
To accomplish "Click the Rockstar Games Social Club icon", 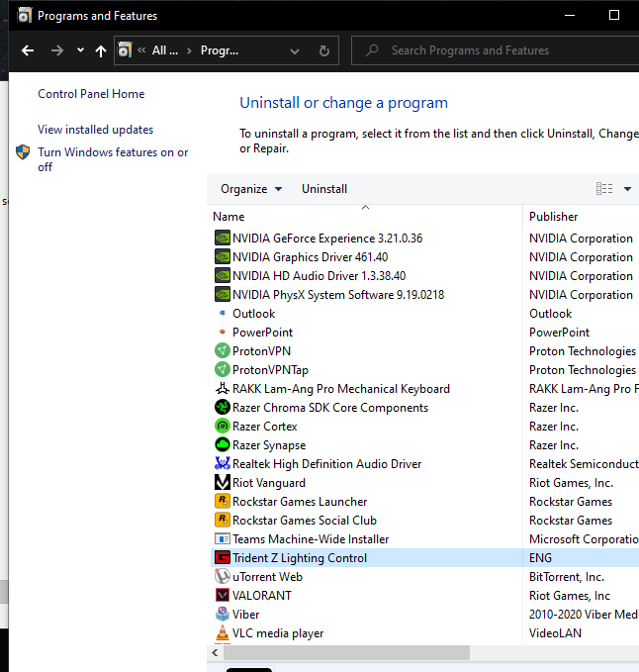I will tap(223, 520).
